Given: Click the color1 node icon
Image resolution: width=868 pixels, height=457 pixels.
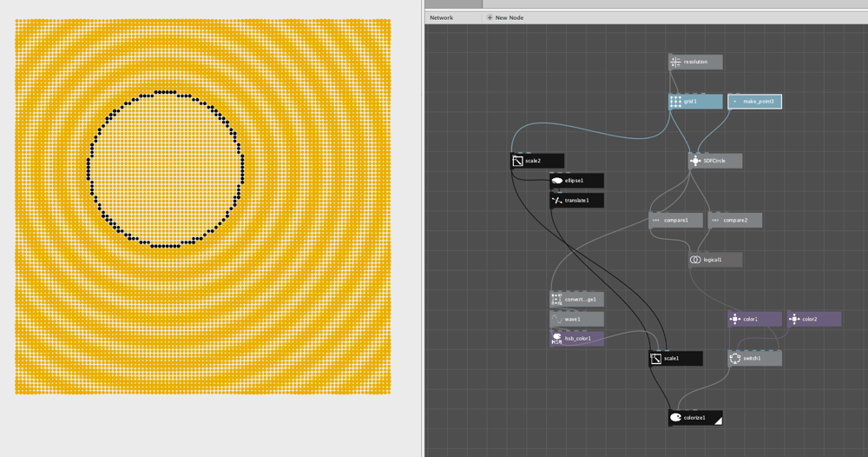Looking at the screenshot, I should point(735,319).
